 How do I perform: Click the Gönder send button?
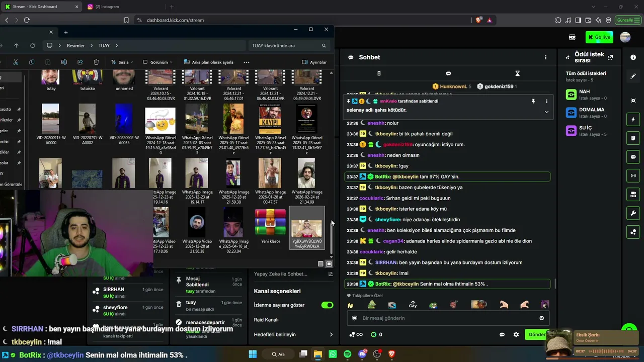(x=536, y=334)
